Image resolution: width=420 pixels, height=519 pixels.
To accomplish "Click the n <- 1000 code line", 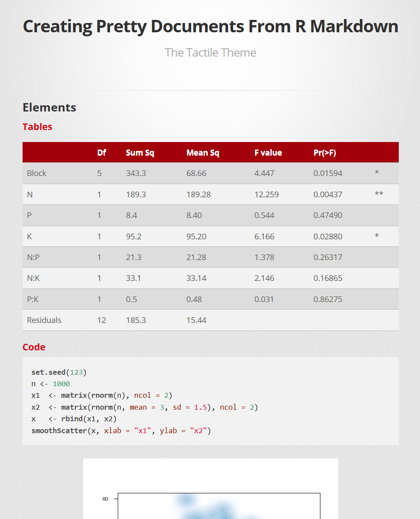I will tap(50, 384).
